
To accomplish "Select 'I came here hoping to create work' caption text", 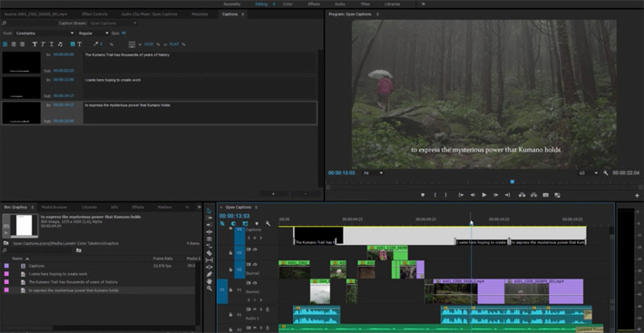I will (x=113, y=80).
